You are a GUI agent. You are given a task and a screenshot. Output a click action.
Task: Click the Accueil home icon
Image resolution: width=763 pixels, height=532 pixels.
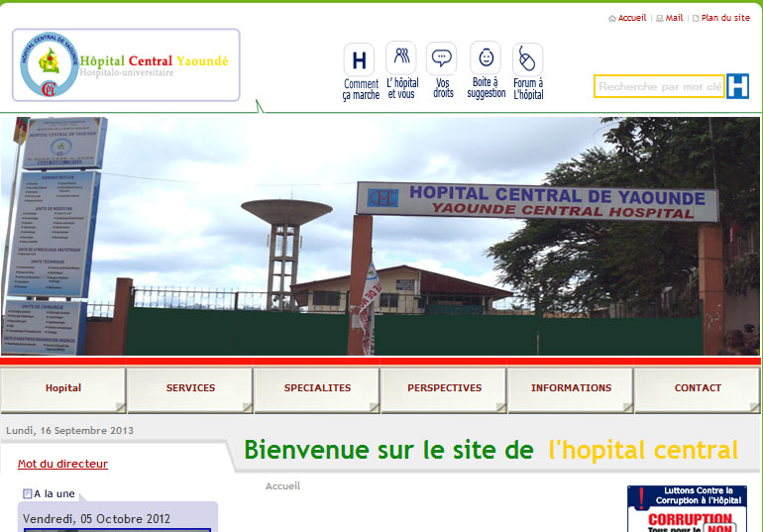click(612, 19)
